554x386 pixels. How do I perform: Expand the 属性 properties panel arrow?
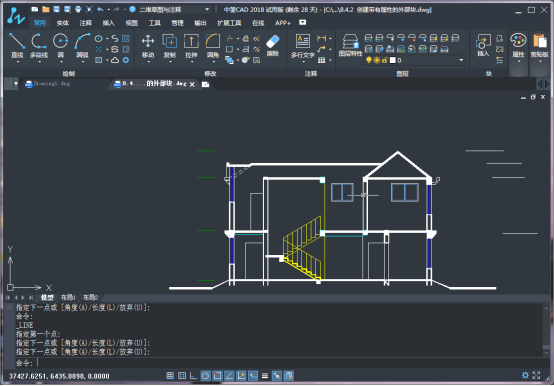tap(518, 62)
